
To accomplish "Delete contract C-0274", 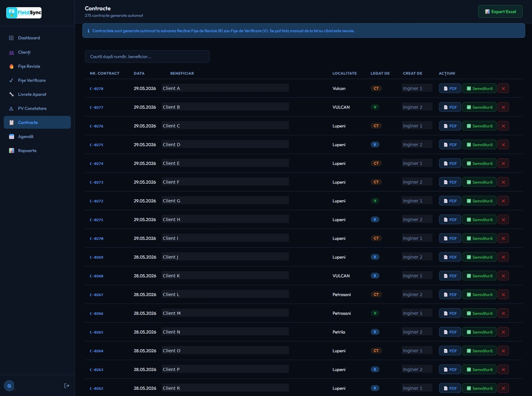I will point(503,163).
